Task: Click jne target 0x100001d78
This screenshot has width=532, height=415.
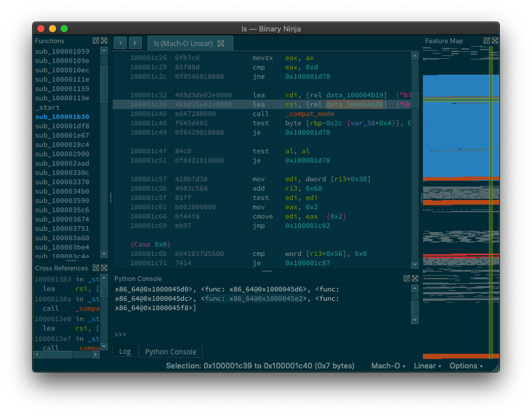Action: tap(307, 76)
